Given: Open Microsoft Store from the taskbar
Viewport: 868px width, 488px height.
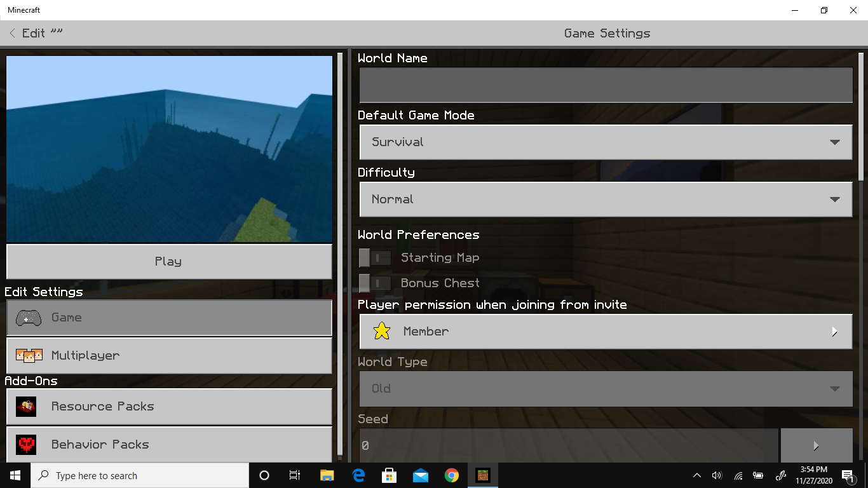Looking at the screenshot, I should (389, 475).
